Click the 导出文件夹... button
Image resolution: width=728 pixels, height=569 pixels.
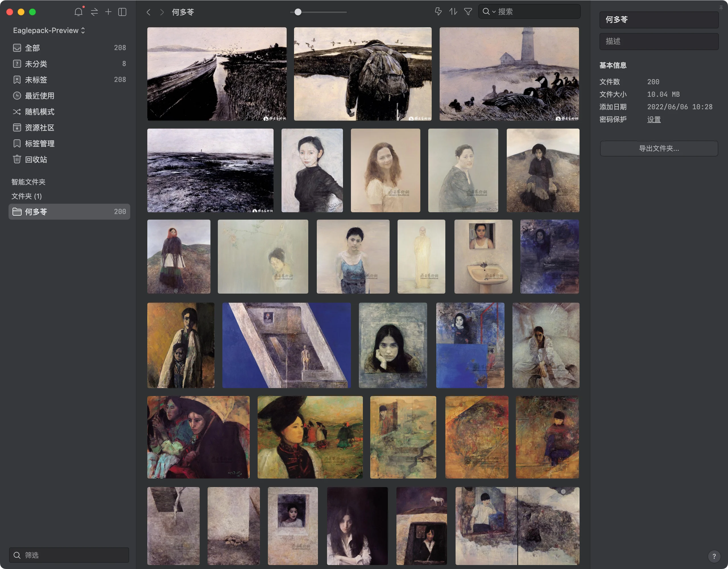(659, 149)
